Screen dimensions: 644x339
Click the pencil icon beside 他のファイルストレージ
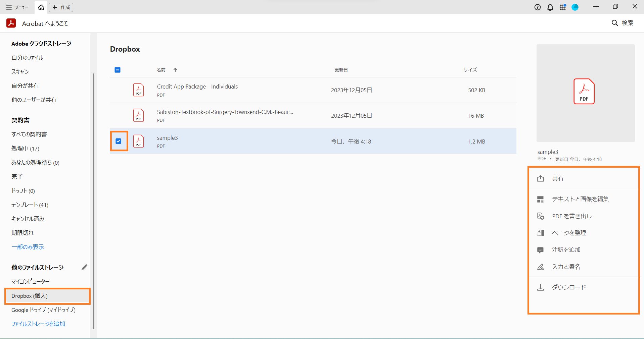pyautogui.click(x=84, y=267)
